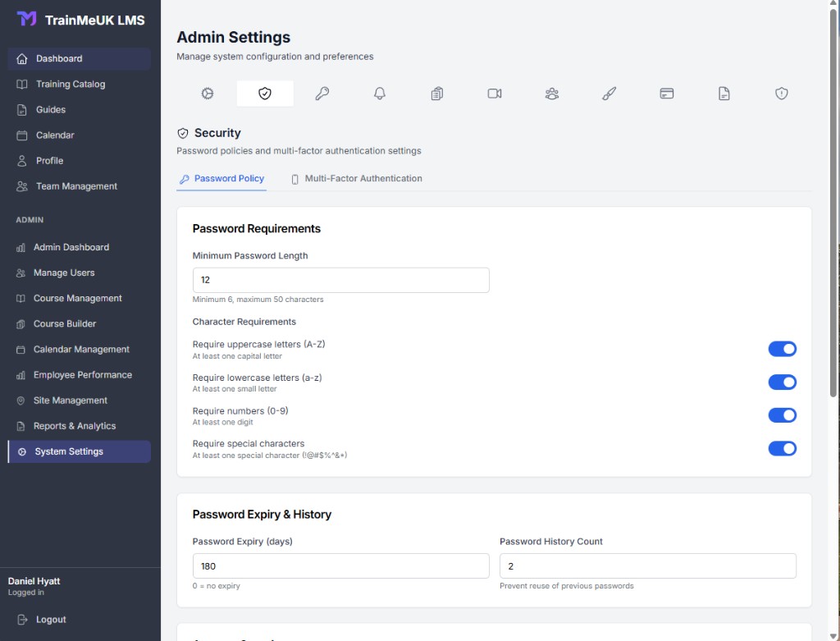Open the video camera icon settings tab
Viewport: 840px width, 641px height.
coord(495,94)
